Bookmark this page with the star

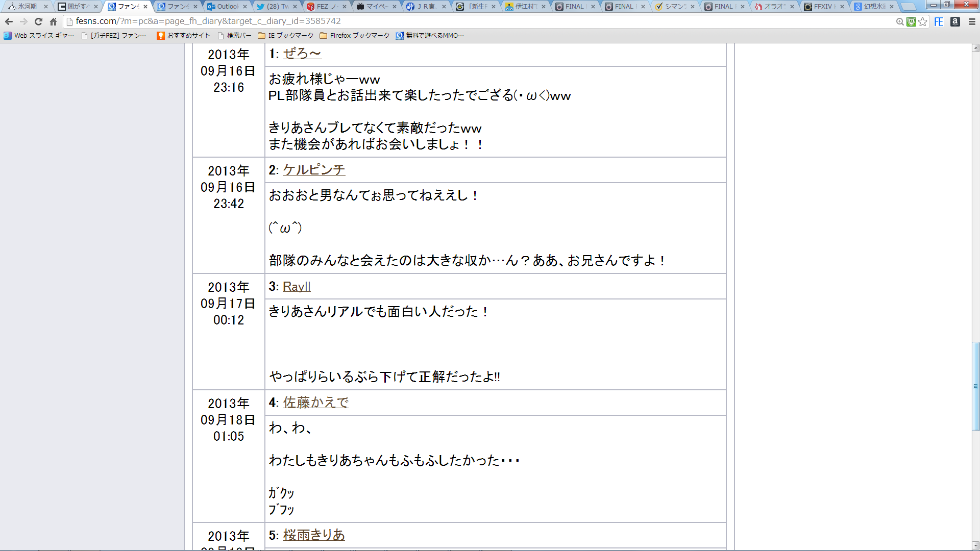923,21
